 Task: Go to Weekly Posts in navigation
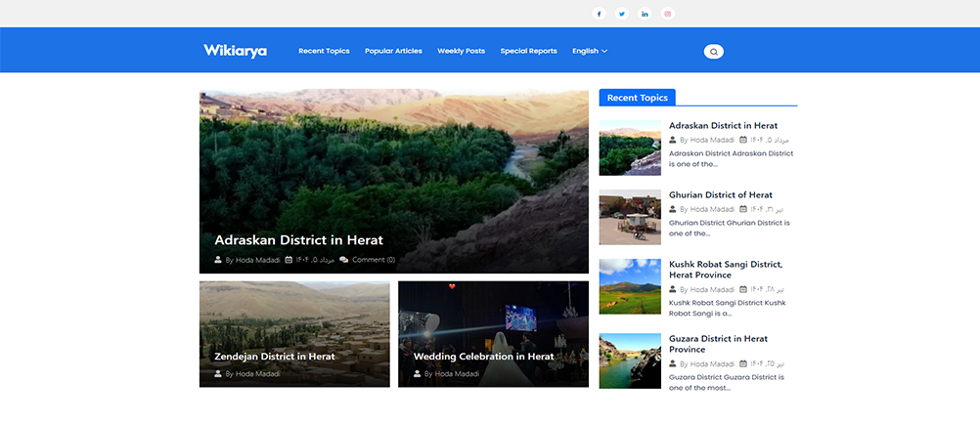pyautogui.click(x=461, y=51)
